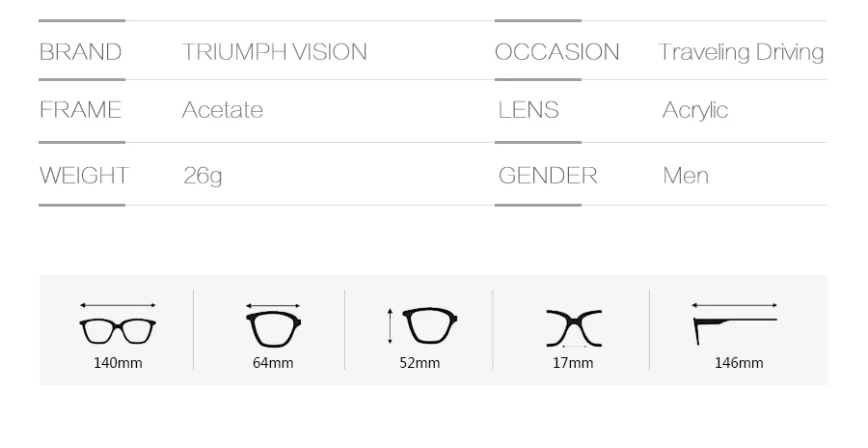This screenshot has height=448, width=868.
Task: Select the 146mm temple length label
Action: coord(739,363)
